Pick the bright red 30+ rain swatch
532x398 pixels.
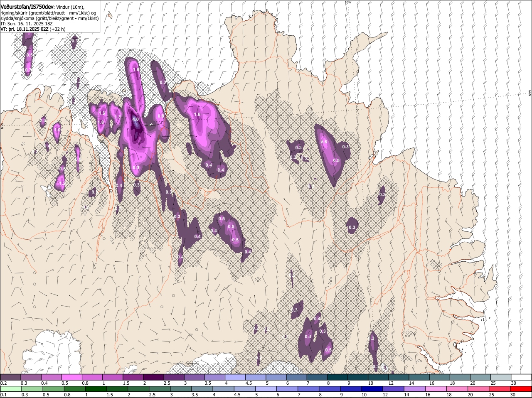tap(521, 389)
